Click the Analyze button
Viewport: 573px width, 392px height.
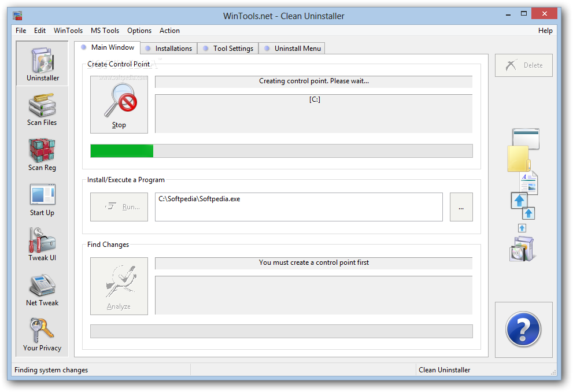[x=119, y=286]
